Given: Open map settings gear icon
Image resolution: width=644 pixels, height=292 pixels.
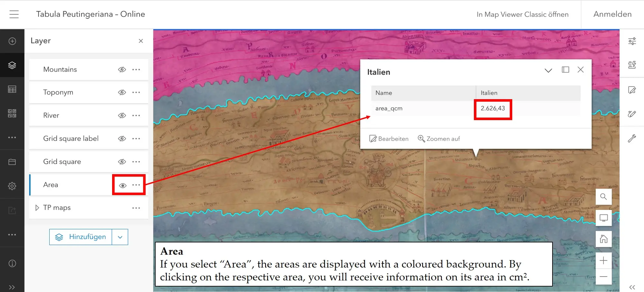Looking at the screenshot, I should pos(12,186).
